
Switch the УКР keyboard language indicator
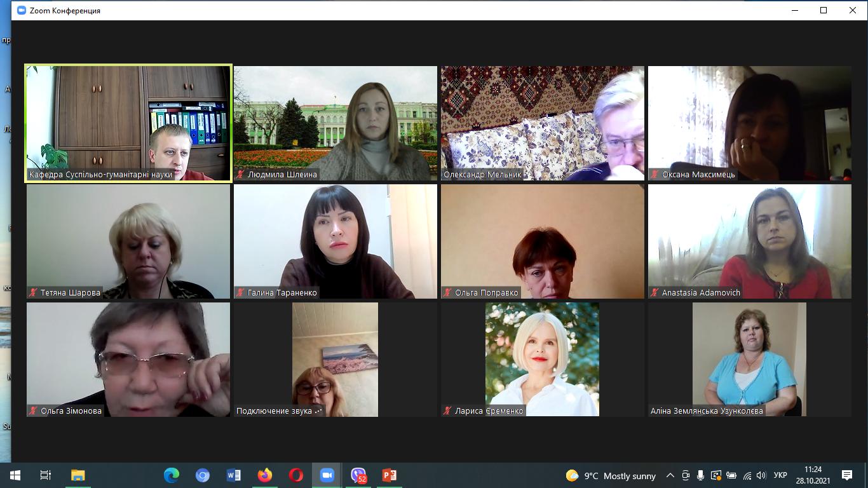(x=781, y=475)
